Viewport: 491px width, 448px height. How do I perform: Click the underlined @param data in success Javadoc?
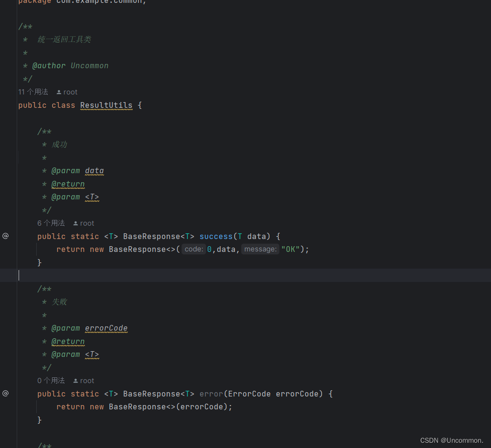tap(94, 171)
